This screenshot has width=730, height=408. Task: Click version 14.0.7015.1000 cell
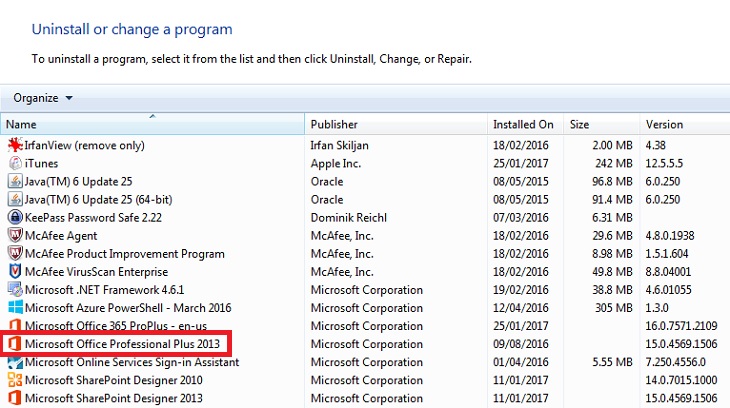[681, 380]
